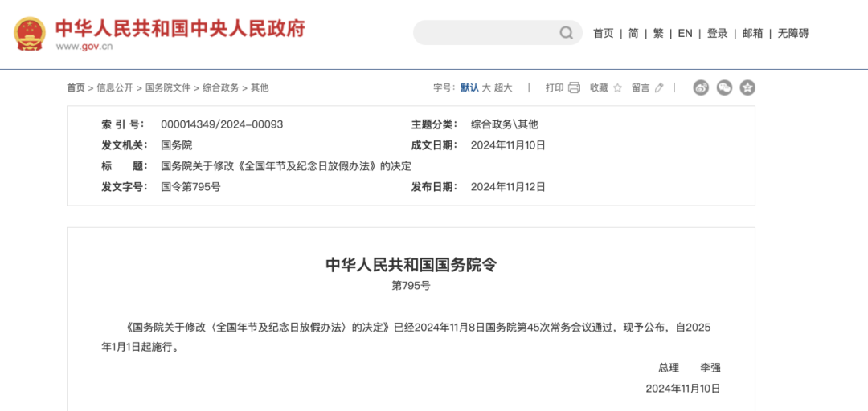Click the national emblem logo
Screen dimensions: 868x411
point(30,34)
